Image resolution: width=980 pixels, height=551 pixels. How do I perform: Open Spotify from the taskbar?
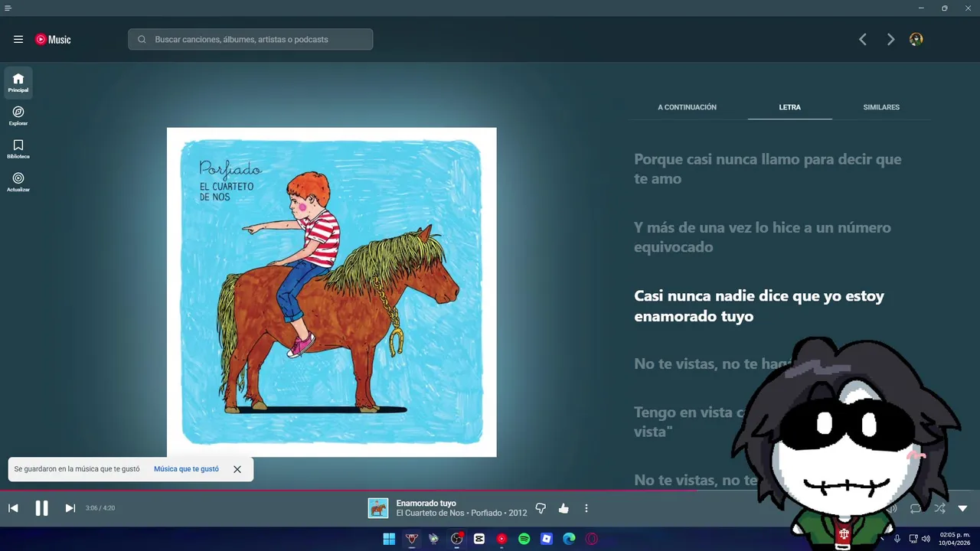pyautogui.click(x=524, y=539)
